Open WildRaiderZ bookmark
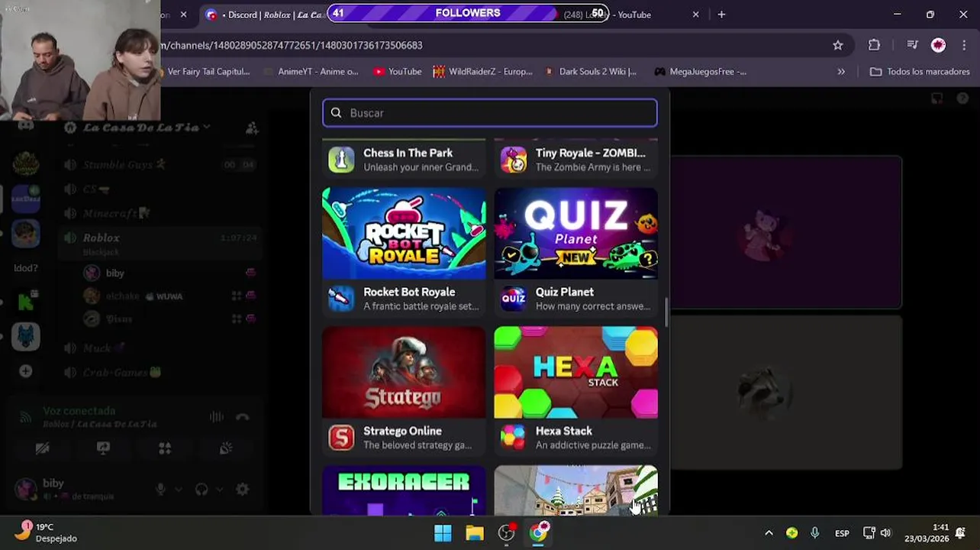Image resolution: width=980 pixels, height=550 pixels. [482, 72]
